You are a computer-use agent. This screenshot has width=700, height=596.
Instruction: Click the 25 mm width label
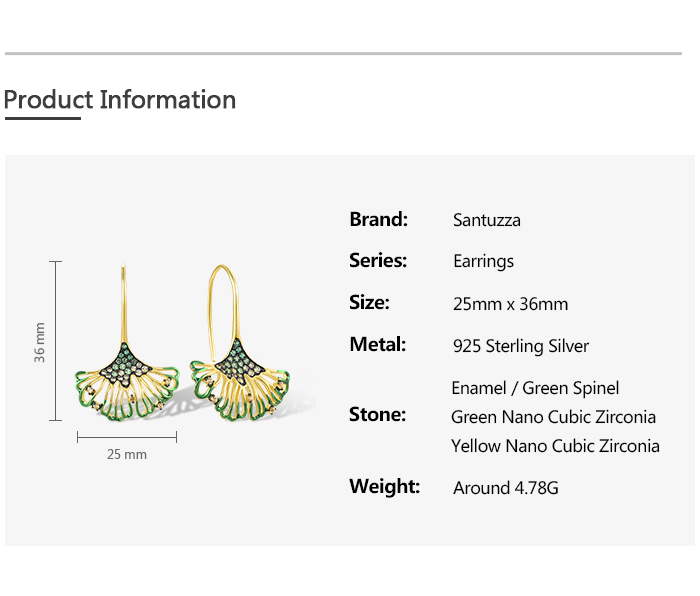tap(127, 454)
